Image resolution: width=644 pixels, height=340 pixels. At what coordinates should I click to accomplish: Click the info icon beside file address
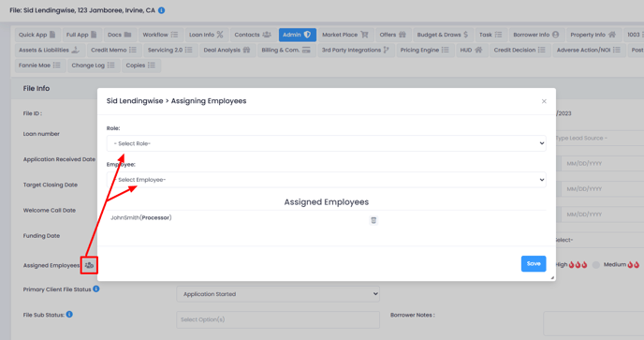[x=161, y=10]
